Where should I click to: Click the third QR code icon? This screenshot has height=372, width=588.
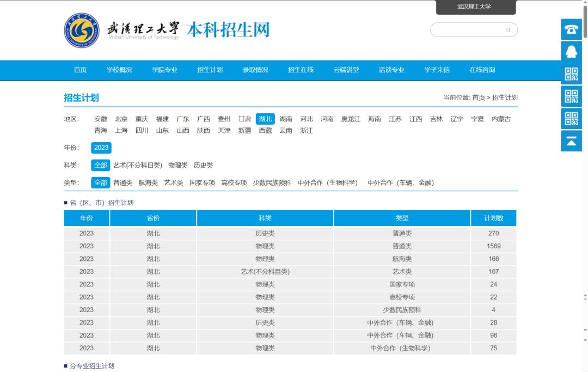[x=571, y=119]
